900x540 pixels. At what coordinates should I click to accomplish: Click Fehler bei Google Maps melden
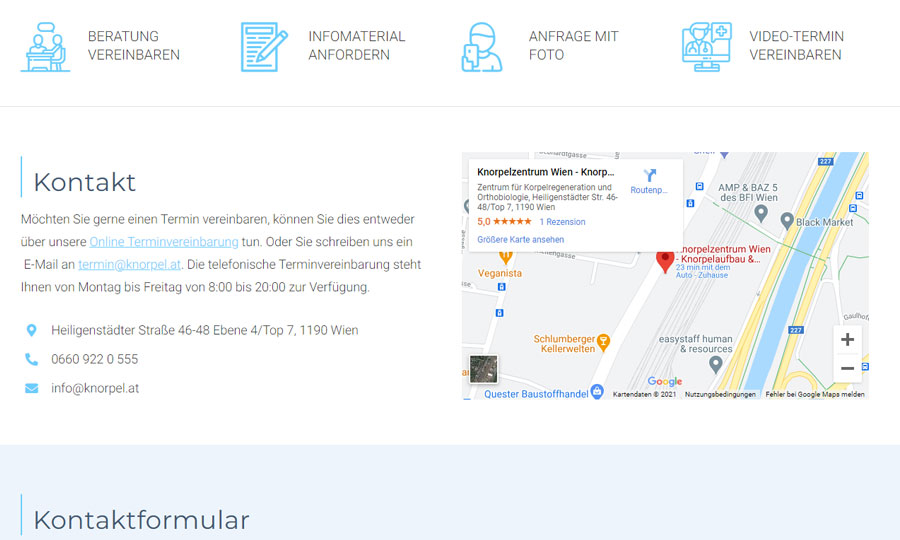pos(815,395)
